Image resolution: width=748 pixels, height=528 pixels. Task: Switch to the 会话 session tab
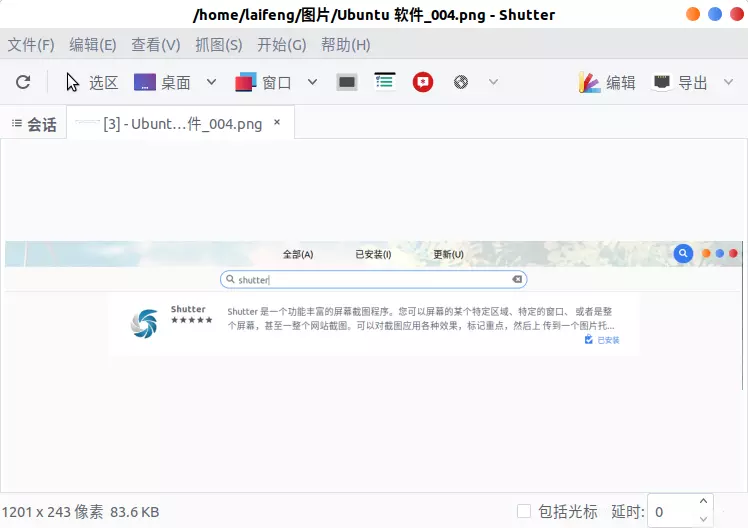pyautogui.click(x=33, y=124)
